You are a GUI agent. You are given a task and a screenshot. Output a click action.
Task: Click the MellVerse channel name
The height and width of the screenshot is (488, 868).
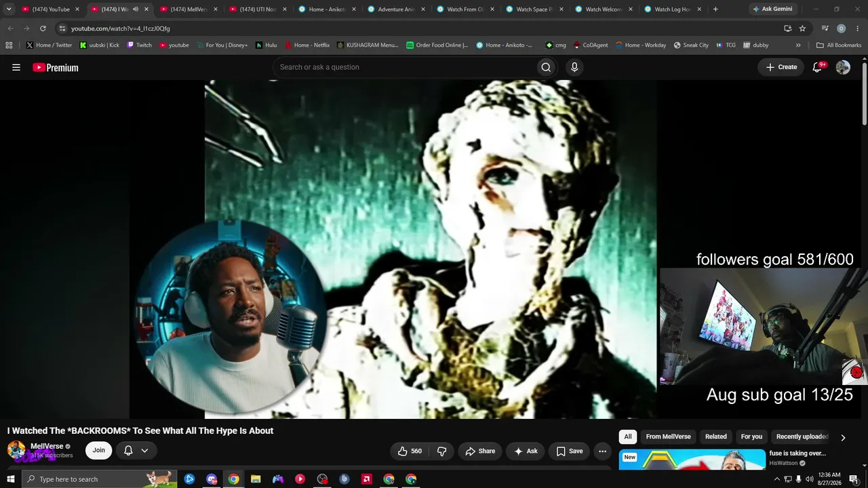coord(47,446)
